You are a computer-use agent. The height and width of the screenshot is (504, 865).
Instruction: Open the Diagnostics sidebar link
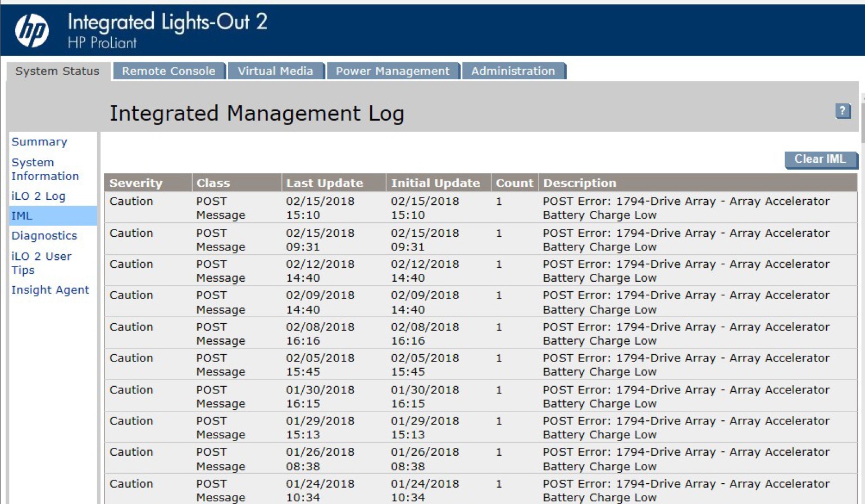(44, 236)
